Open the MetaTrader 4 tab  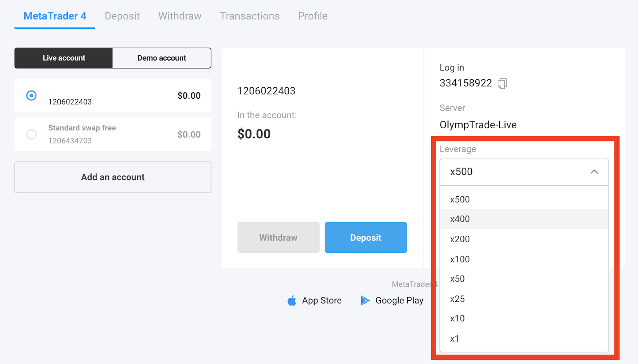tap(55, 16)
